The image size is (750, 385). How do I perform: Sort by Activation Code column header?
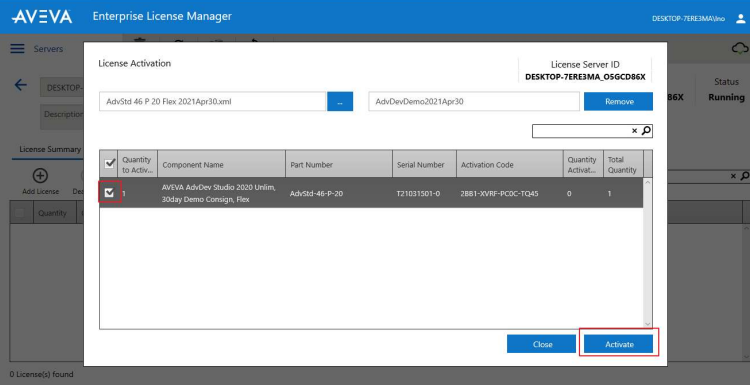[510, 165]
